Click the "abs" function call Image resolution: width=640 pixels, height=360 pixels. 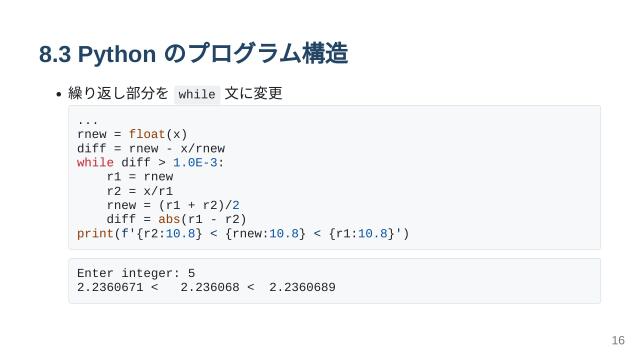click(169, 219)
